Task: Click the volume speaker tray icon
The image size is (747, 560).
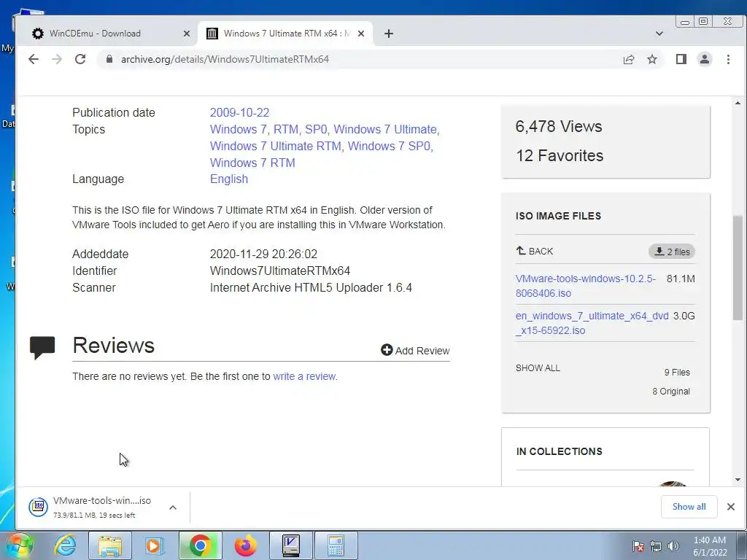Action: coord(673,546)
